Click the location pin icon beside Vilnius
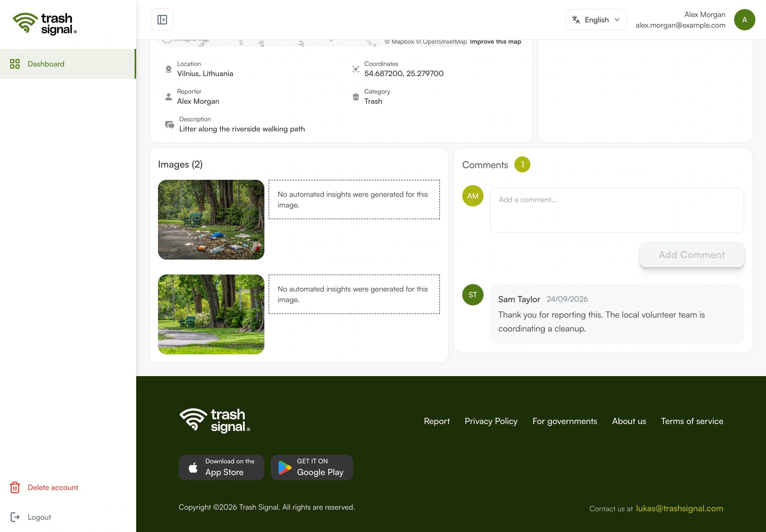This screenshot has width=766, height=532. (x=169, y=69)
